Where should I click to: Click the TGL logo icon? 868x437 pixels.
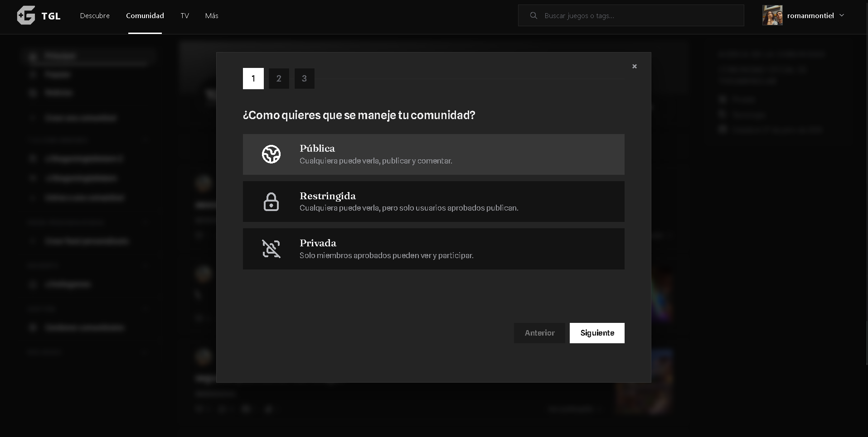(x=26, y=15)
